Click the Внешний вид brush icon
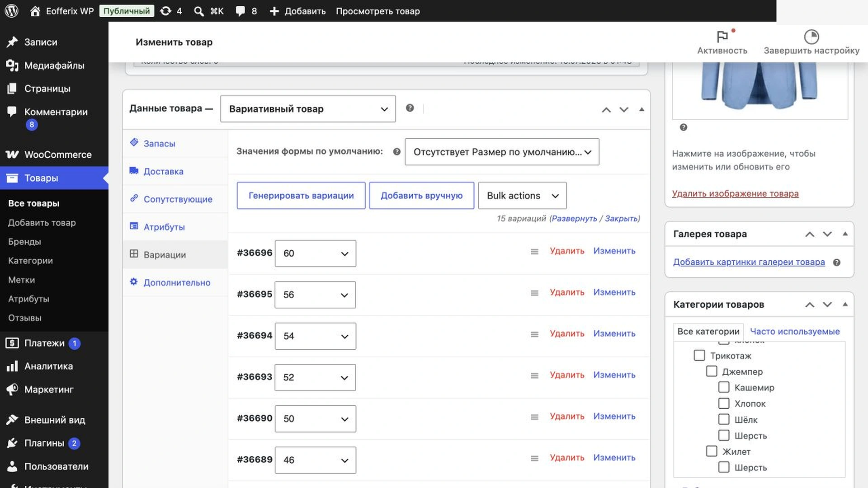The width and height of the screenshot is (868, 488). [x=12, y=420]
